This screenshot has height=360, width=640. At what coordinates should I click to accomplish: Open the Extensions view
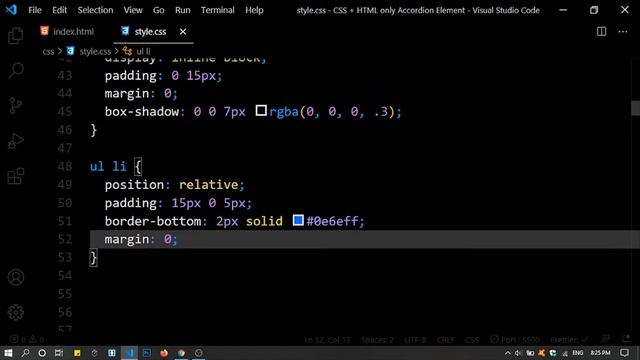[16, 176]
